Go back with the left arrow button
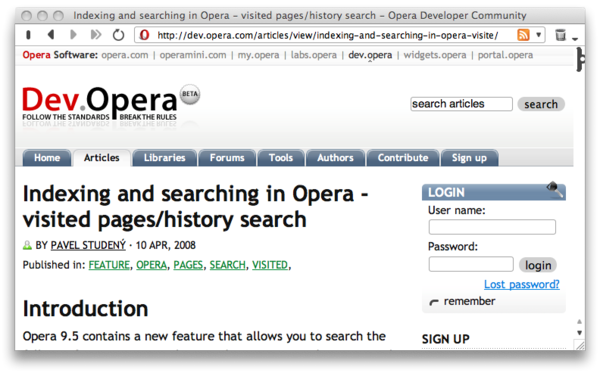 tap(51, 35)
